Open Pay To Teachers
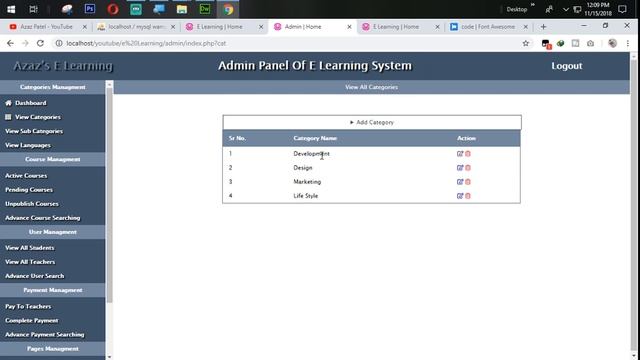This screenshot has height=360, width=640. click(x=28, y=307)
